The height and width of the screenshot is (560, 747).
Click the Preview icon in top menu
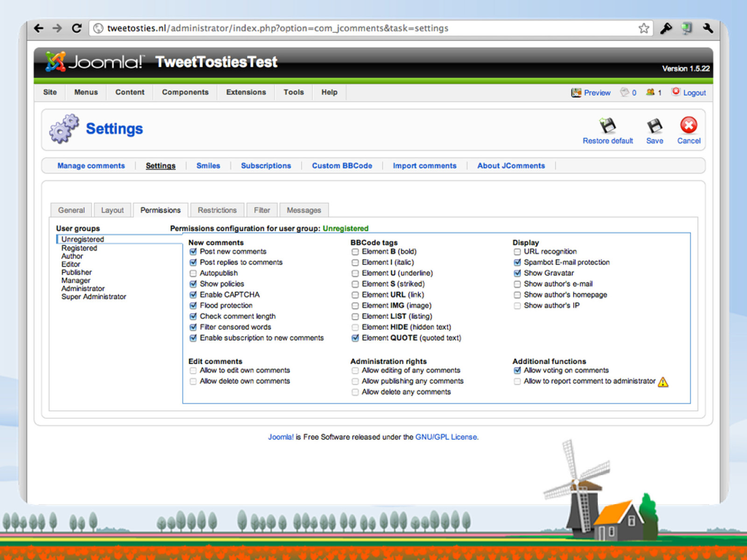[576, 92]
